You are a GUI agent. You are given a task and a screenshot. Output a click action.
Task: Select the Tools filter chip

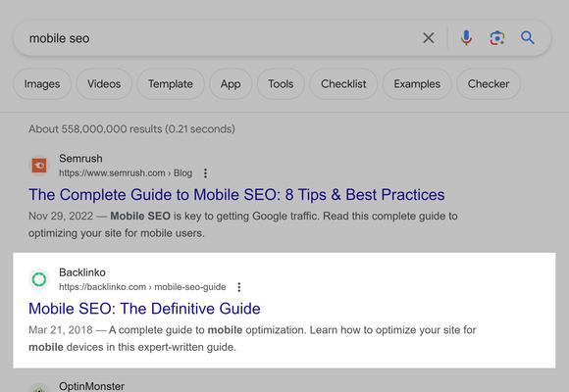281,83
